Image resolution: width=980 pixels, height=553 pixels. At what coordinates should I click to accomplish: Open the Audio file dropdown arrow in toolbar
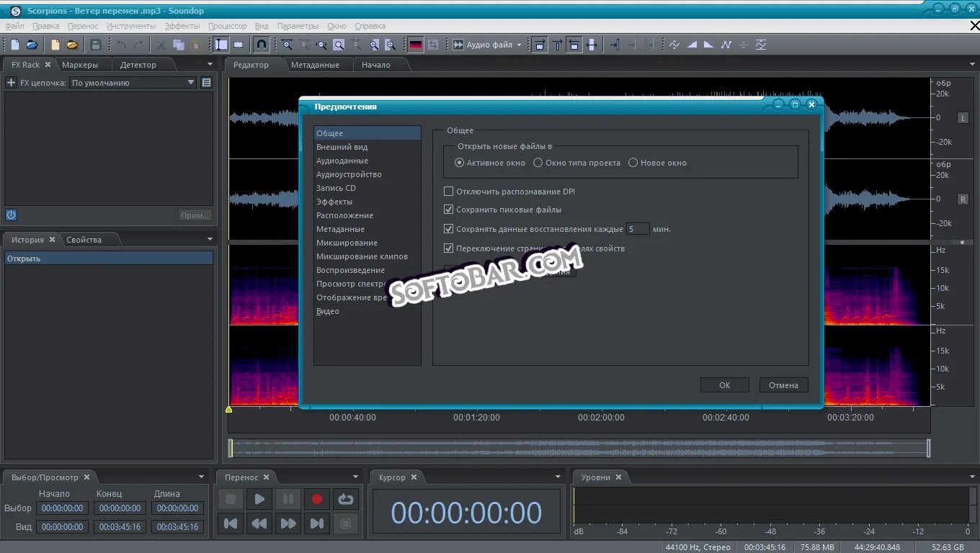pos(519,45)
